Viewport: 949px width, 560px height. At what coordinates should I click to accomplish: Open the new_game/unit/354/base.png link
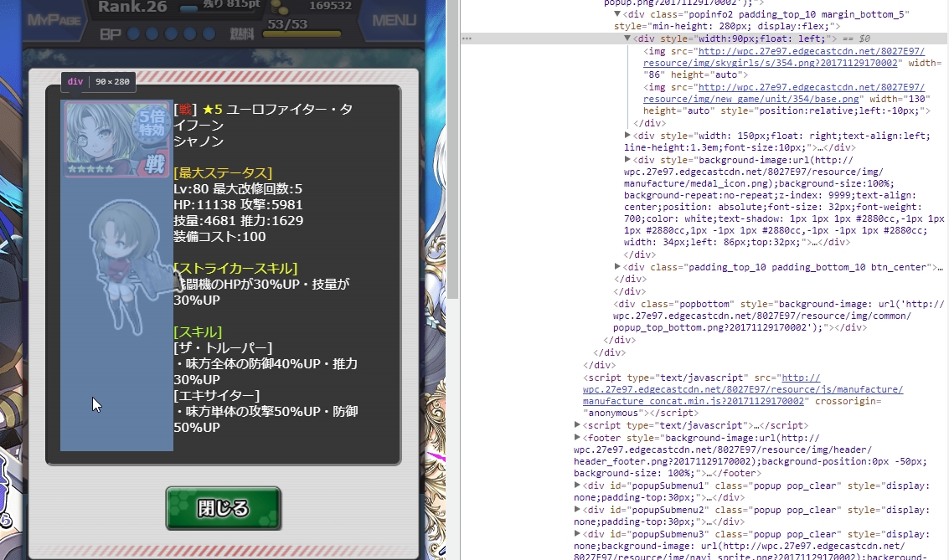pyautogui.click(x=784, y=93)
